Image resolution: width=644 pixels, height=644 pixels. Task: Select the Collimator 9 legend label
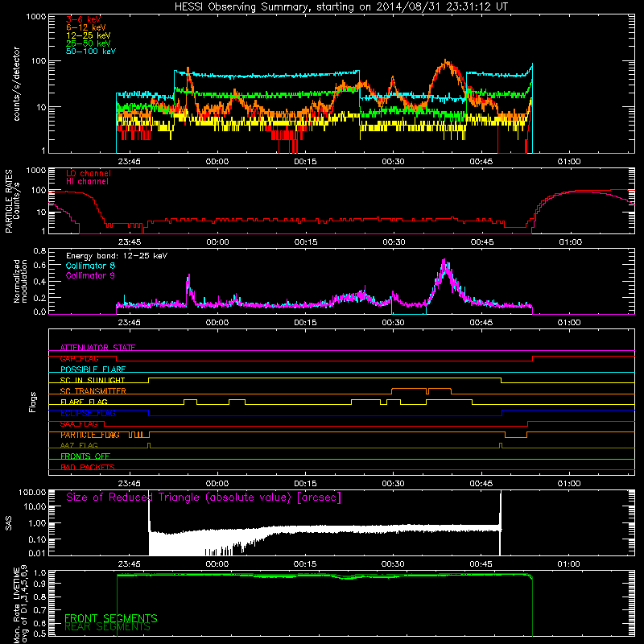(x=90, y=275)
